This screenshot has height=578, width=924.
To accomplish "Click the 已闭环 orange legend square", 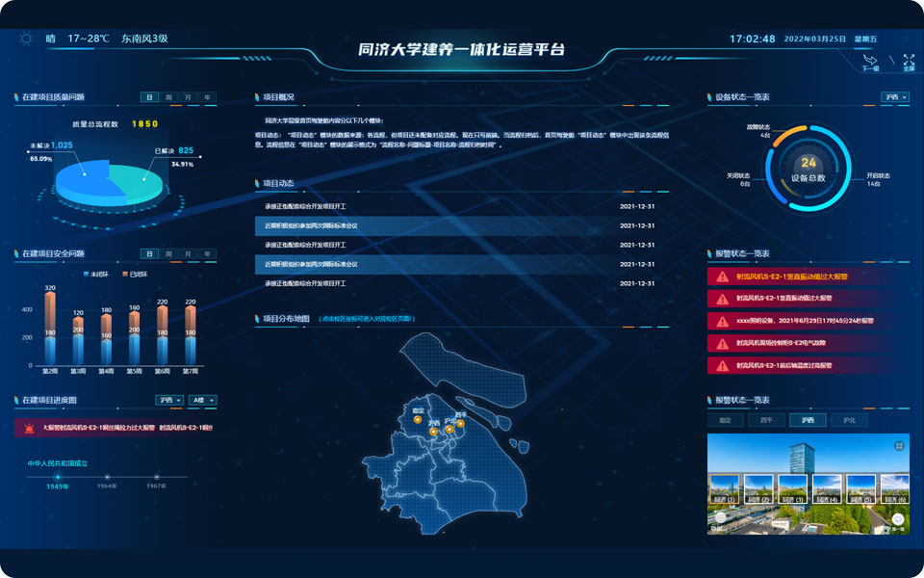I will (x=125, y=275).
